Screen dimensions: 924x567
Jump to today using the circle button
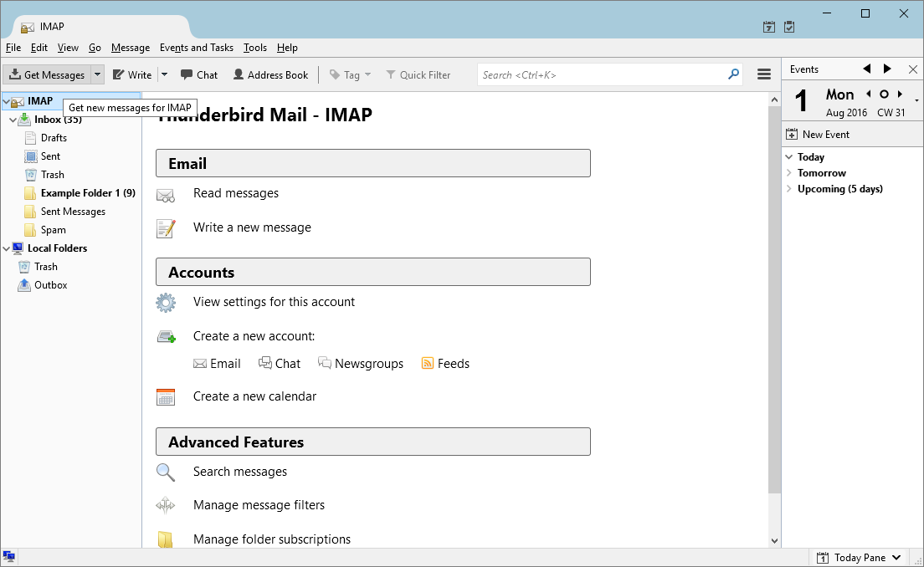point(884,94)
